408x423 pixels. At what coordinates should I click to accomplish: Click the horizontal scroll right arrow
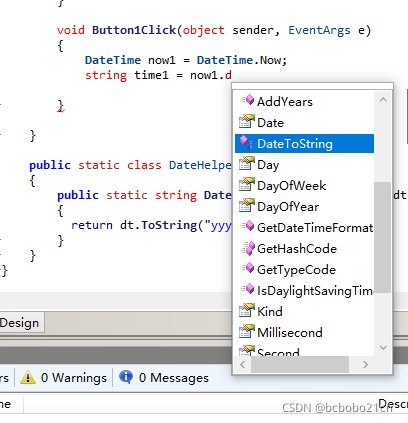(365, 364)
